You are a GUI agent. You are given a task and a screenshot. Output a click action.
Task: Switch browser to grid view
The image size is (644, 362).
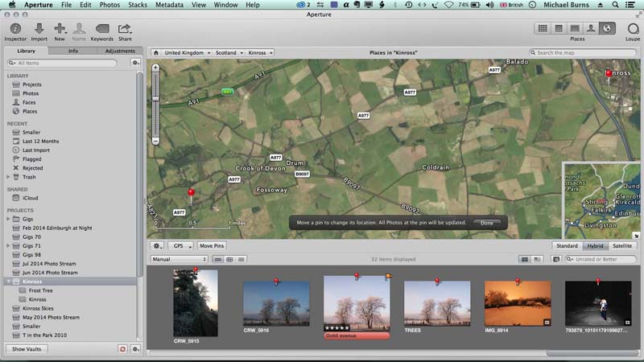[x=229, y=259]
